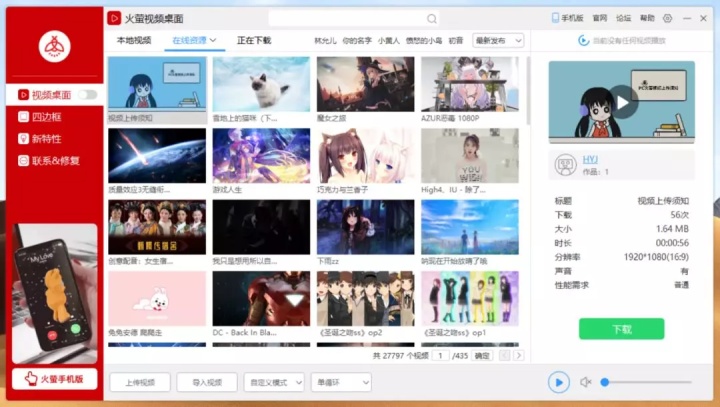Go to next page arrow

tap(519, 356)
